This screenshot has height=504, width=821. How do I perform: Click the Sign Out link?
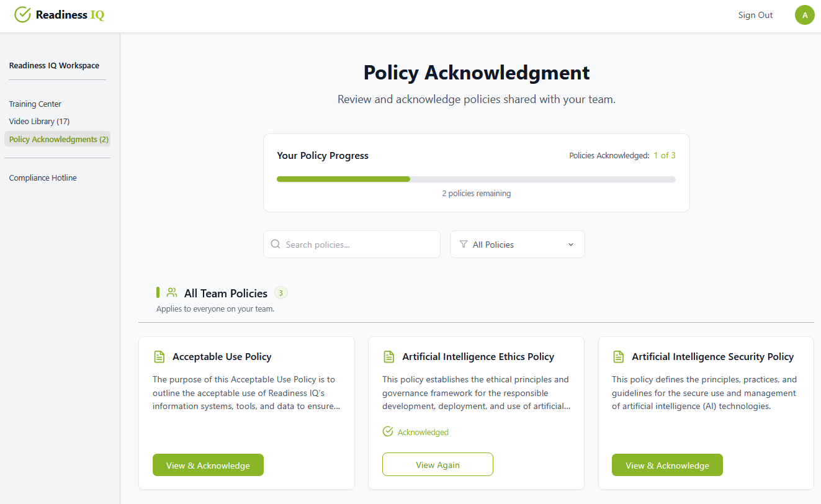point(755,15)
